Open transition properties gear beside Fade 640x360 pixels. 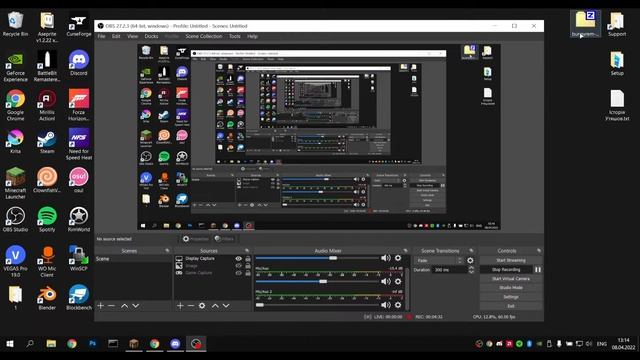[470, 260]
